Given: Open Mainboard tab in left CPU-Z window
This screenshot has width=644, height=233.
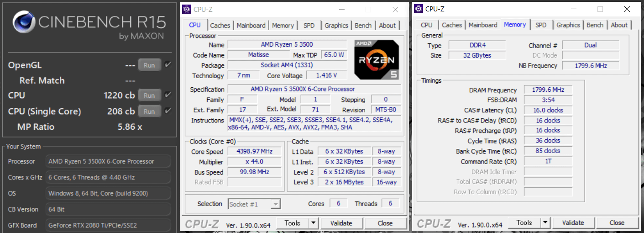Looking at the screenshot, I should pyautogui.click(x=251, y=26).
